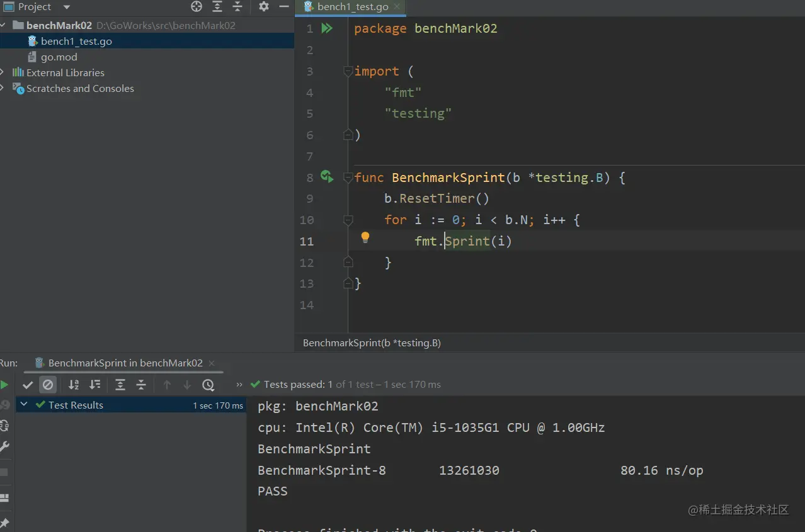Expand External Libraries node
The height and width of the screenshot is (532, 805).
pos(3,73)
